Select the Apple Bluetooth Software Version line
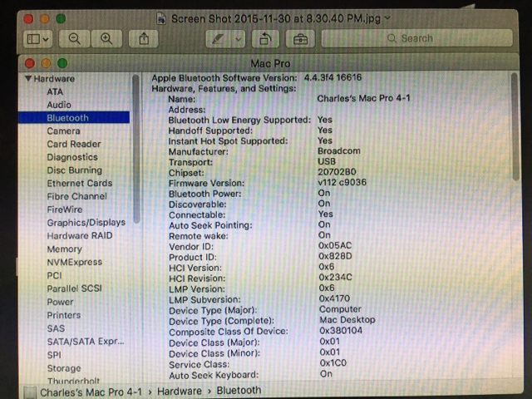Viewport: 532px width, 399px height. [x=257, y=78]
